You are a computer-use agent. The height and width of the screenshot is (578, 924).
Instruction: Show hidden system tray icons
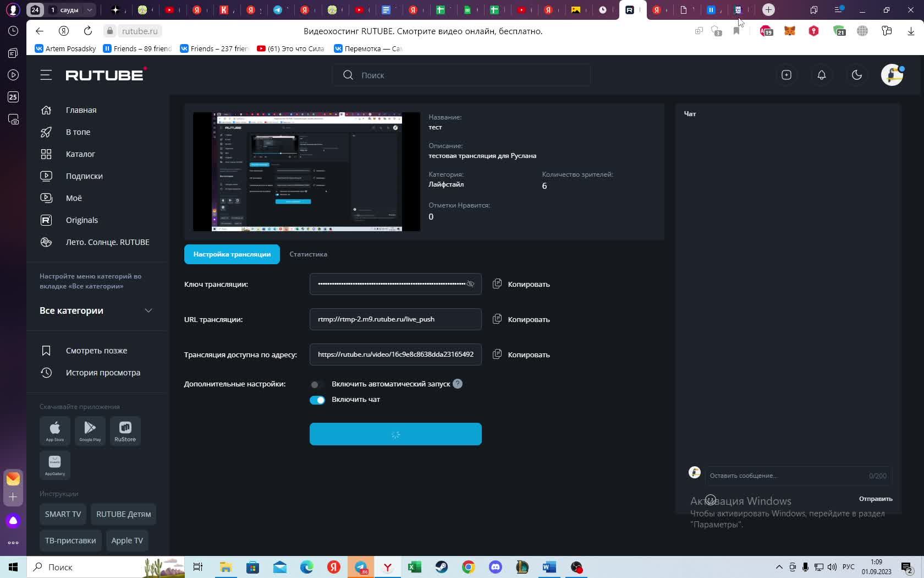pos(779,567)
